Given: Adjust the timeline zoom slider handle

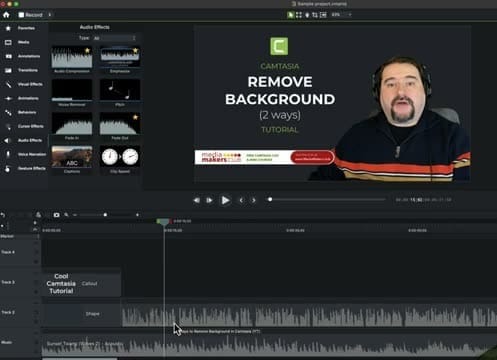Looking at the screenshot, I should 105,215.
